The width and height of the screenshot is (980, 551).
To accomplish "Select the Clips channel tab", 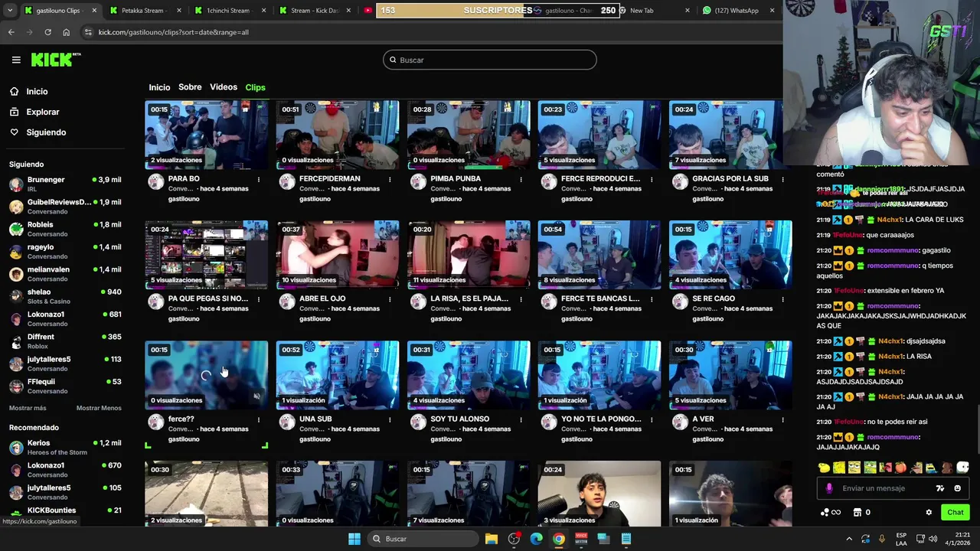I will coord(255,87).
